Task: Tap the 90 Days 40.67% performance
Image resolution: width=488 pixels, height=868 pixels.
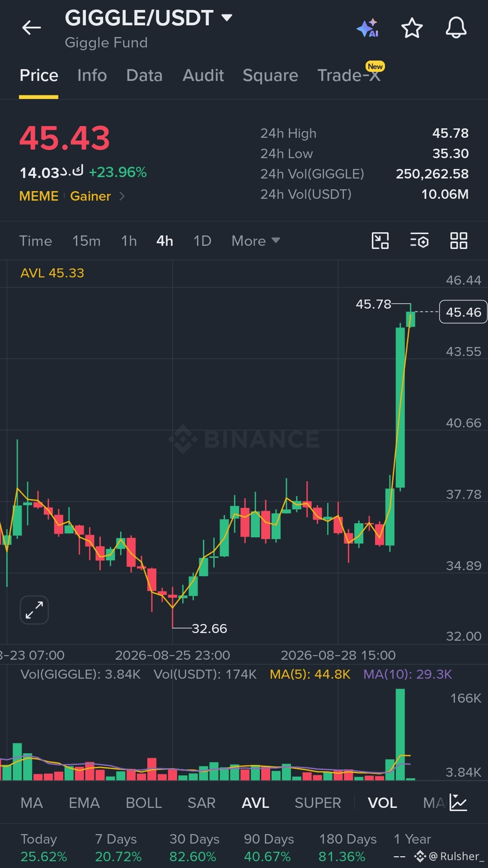Action: point(269,848)
